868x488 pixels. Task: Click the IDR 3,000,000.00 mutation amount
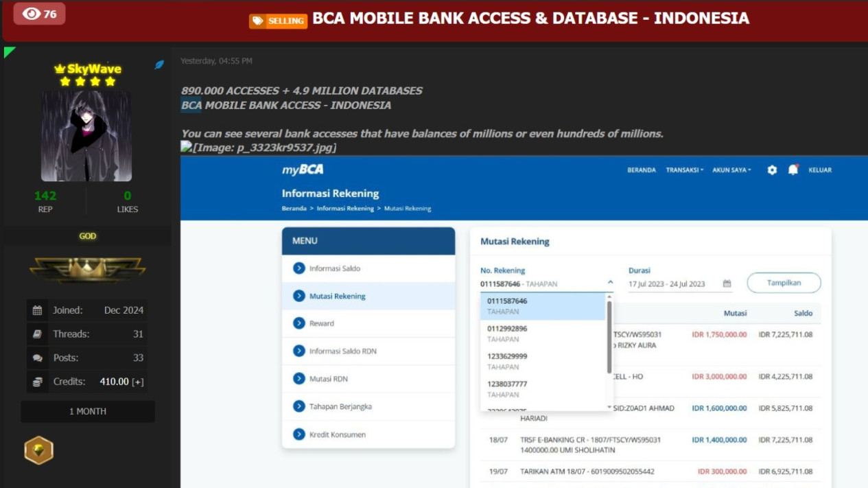coord(719,377)
